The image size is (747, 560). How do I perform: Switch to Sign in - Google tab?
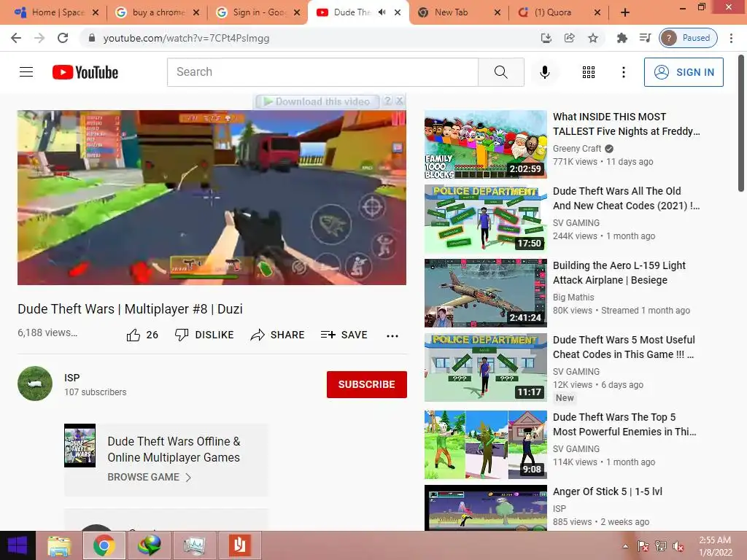pyautogui.click(x=258, y=12)
